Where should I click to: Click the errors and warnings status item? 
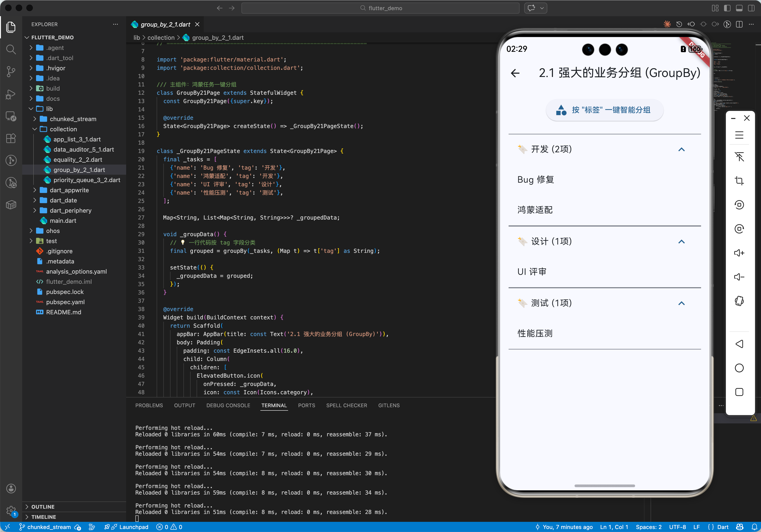(x=169, y=527)
